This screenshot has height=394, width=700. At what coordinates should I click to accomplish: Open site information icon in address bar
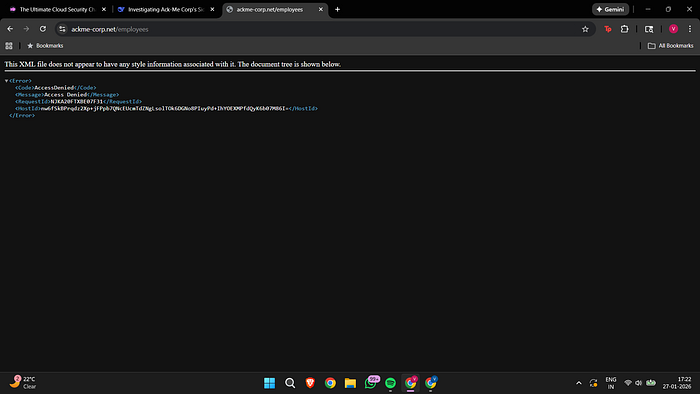[x=62, y=29]
